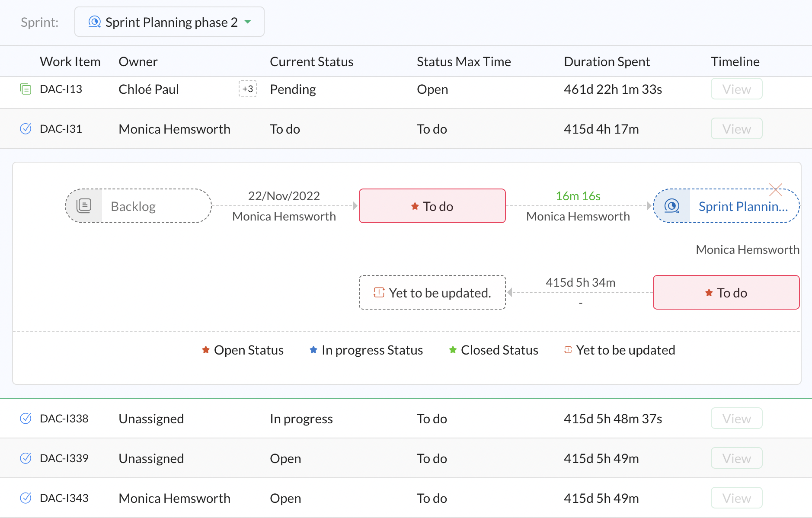Open the Sprint Planning phase 2 dropdown
This screenshot has height=518, width=812.
click(169, 22)
